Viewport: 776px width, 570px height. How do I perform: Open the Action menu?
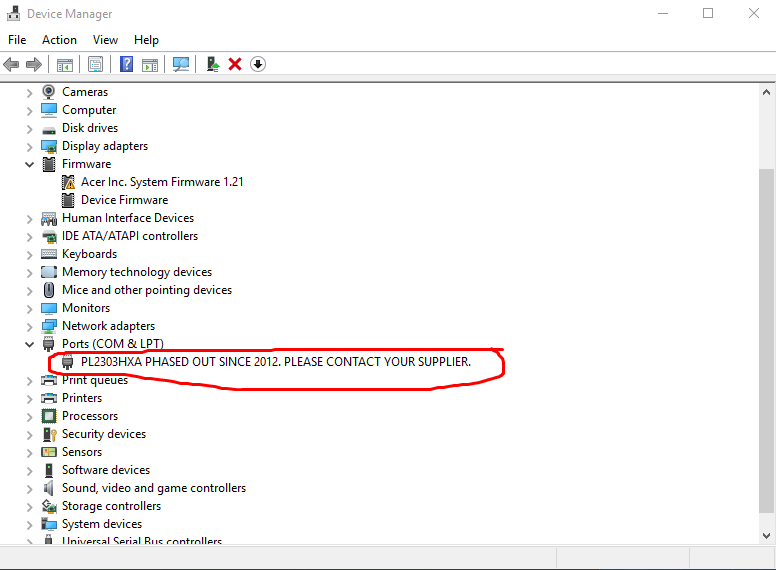pos(59,40)
